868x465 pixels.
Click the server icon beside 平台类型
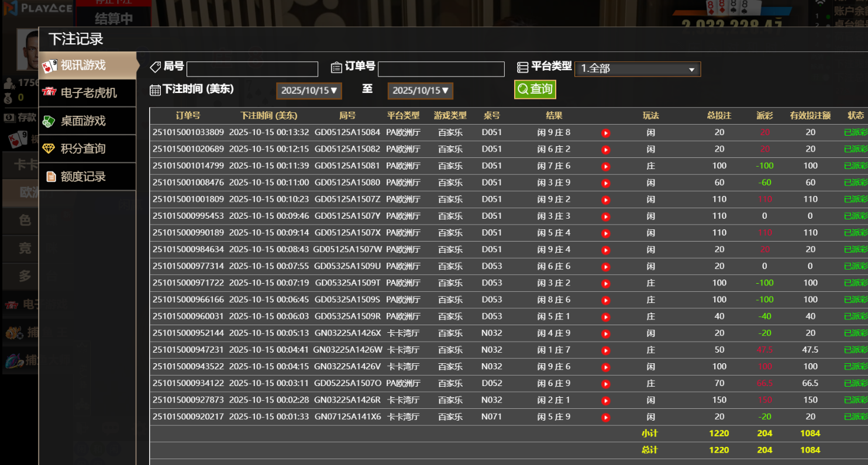point(522,67)
